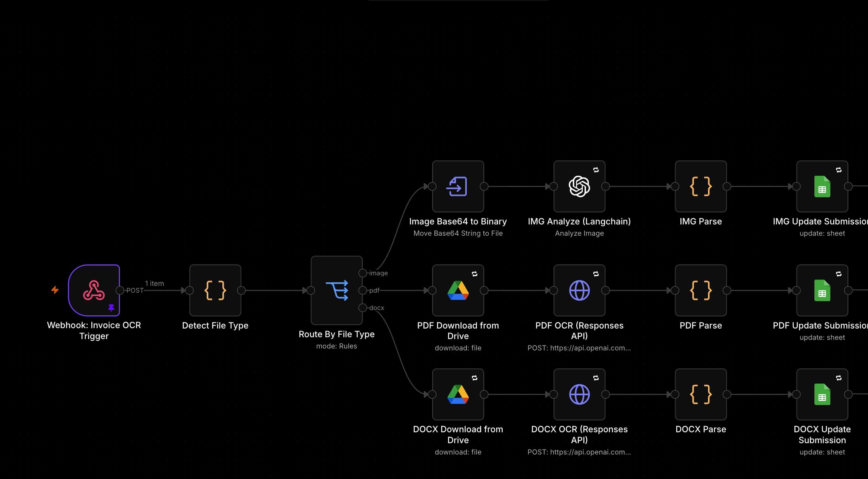This screenshot has width=868, height=479.
Task: Select the PDF Update Submission sheets node
Action: click(x=822, y=290)
